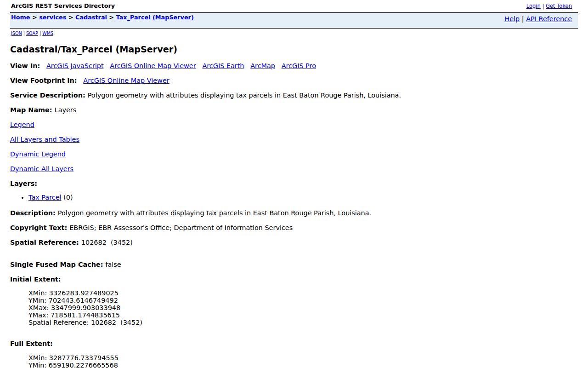Screen dimensions: 588x368
Task: Navigate to the Cadastral folder breadcrumb
Action: tap(91, 17)
